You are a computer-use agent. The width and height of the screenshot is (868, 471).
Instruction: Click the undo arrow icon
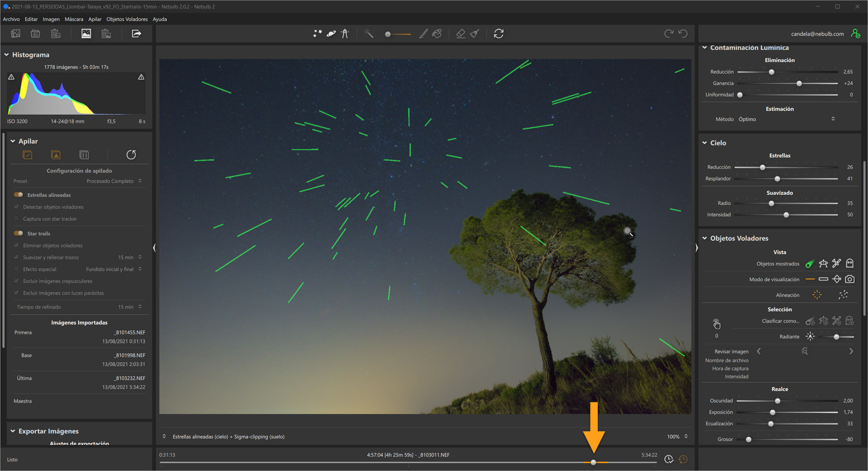pyautogui.click(x=683, y=33)
